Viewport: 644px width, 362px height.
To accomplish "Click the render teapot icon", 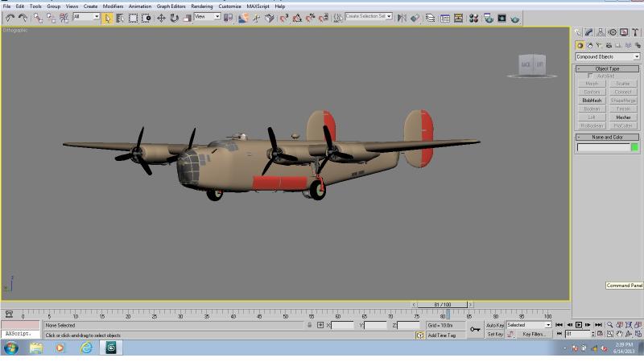I will [515, 18].
